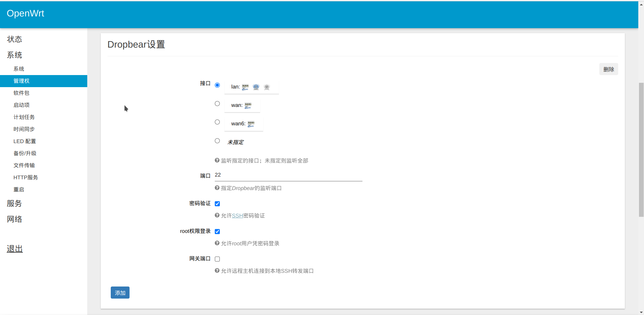
Task: Follow the SSH link in 密码验证 hint
Action: (237, 215)
